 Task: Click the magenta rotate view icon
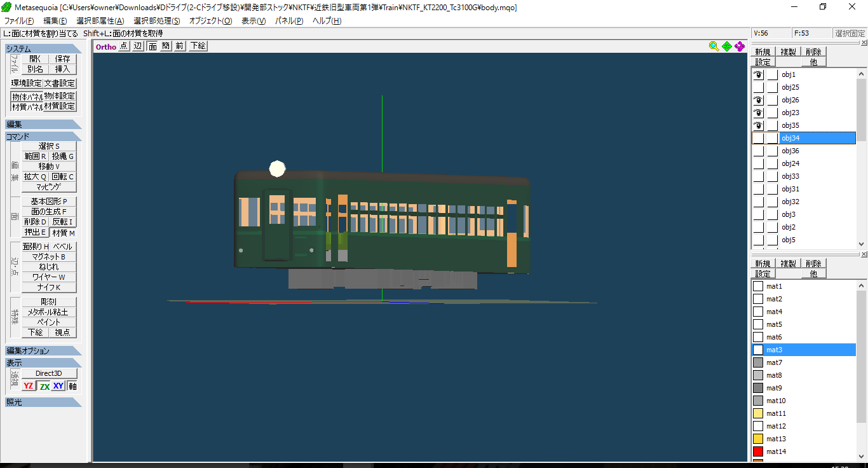point(740,46)
